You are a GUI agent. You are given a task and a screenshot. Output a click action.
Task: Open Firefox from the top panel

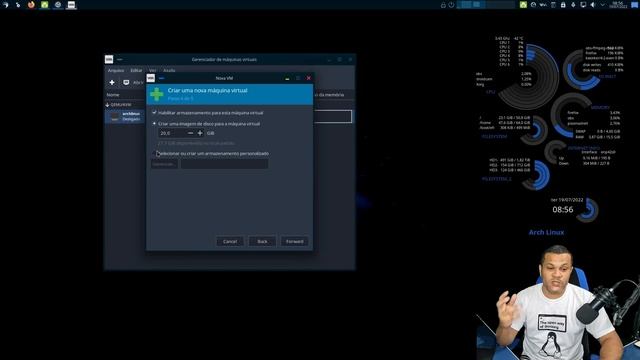click(x=31, y=5)
